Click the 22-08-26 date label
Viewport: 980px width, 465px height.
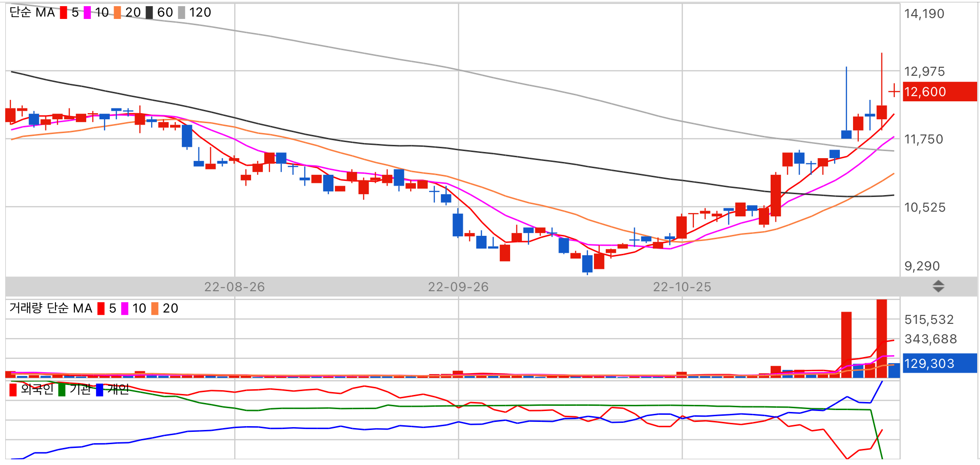[x=234, y=287]
